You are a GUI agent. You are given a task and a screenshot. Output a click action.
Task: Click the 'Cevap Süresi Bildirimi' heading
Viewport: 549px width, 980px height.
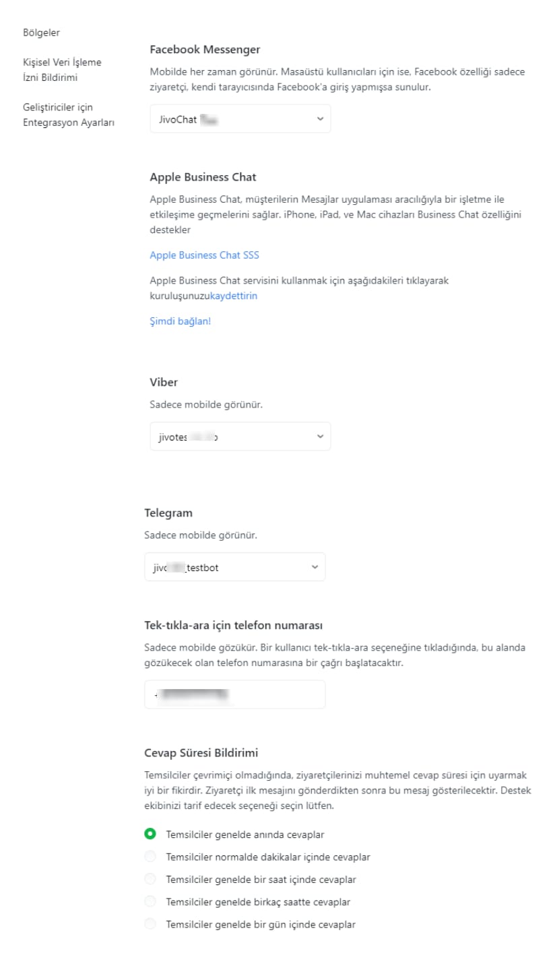[x=201, y=752]
